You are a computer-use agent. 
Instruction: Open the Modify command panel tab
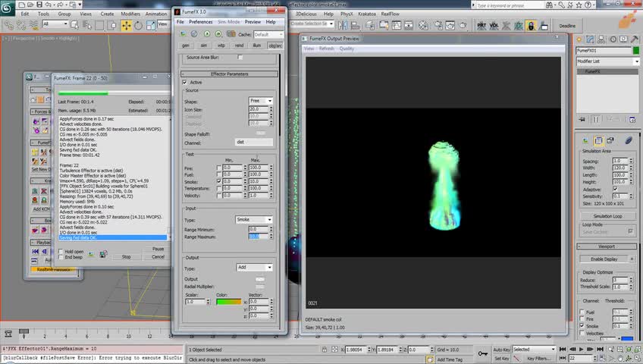click(x=590, y=39)
